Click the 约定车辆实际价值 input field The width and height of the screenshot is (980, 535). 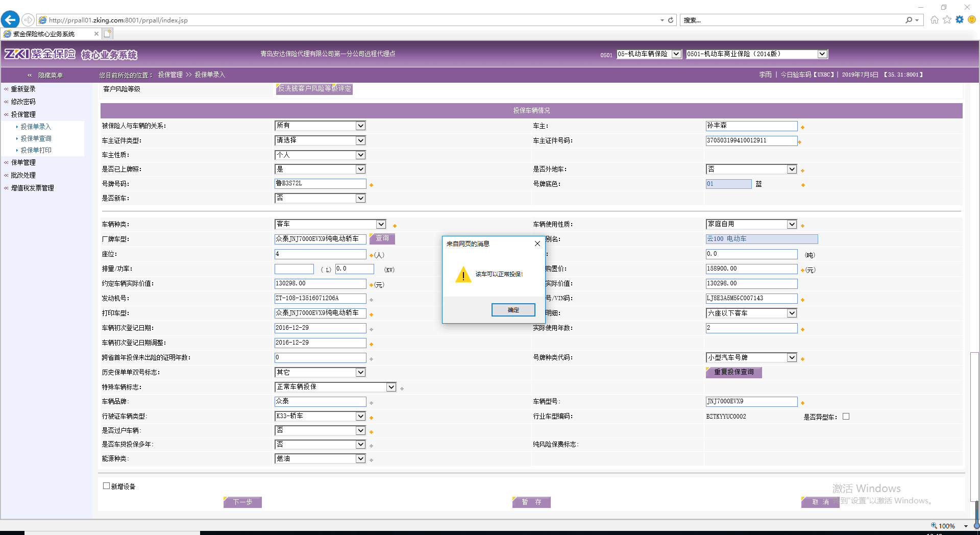tap(320, 283)
